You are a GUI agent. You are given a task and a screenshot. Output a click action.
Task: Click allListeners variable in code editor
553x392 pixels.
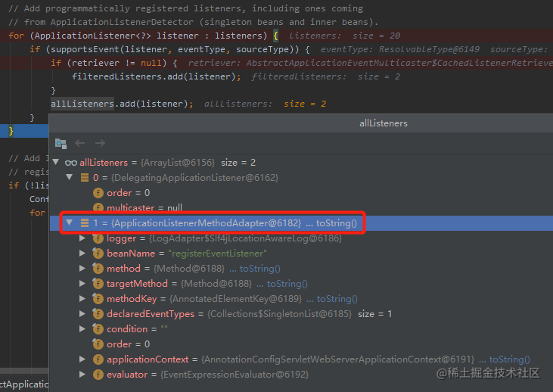click(x=82, y=104)
